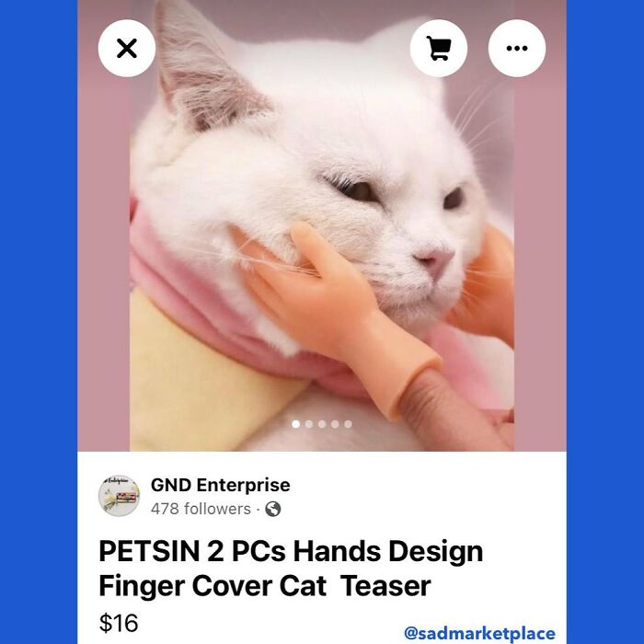Open the shopping cart icon

coord(439,49)
